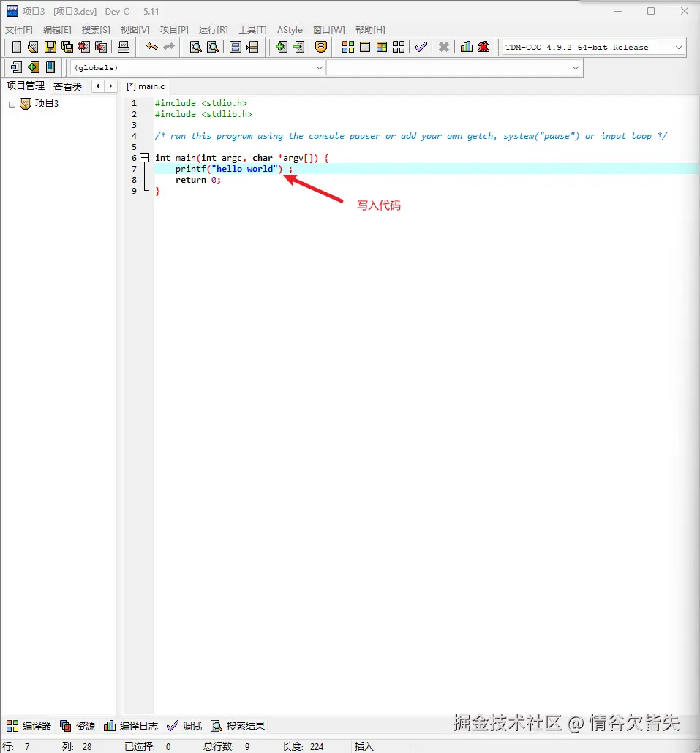
Task: Open the 编译日志 bottom tab
Action: tap(131, 726)
